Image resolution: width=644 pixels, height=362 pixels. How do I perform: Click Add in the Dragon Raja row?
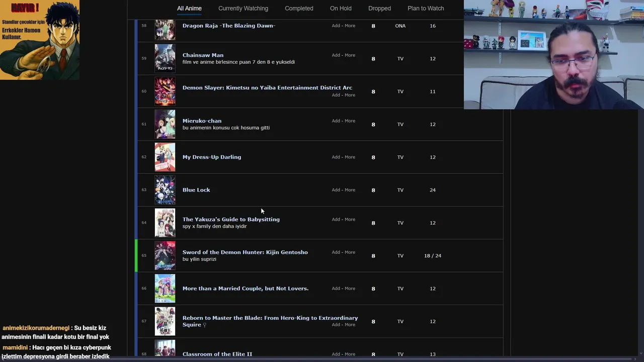[x=336, y=26]
